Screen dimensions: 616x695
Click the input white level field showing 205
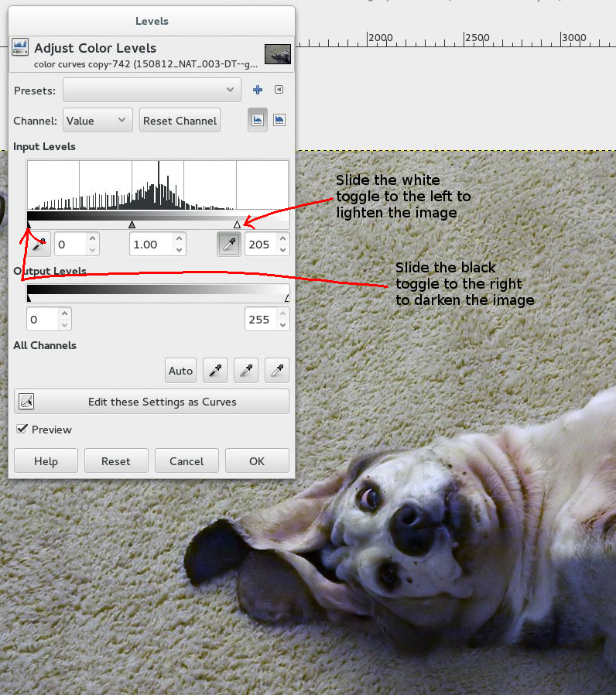point(260,245)
